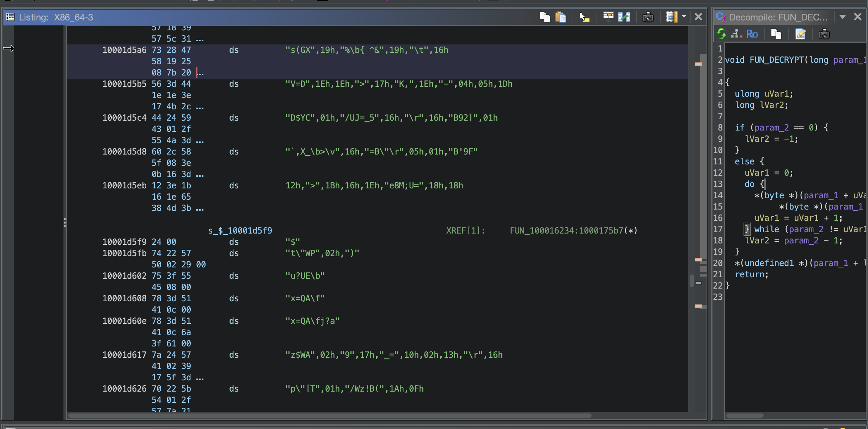Click the ds mnemonic at address 10001d617

(x=234, y=355)
